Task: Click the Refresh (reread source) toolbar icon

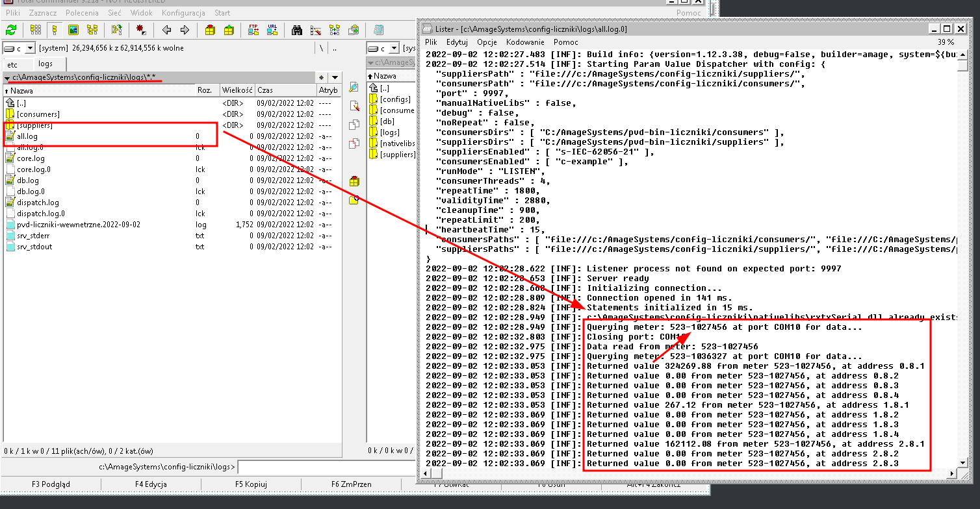Action: [x=11, y=30]
